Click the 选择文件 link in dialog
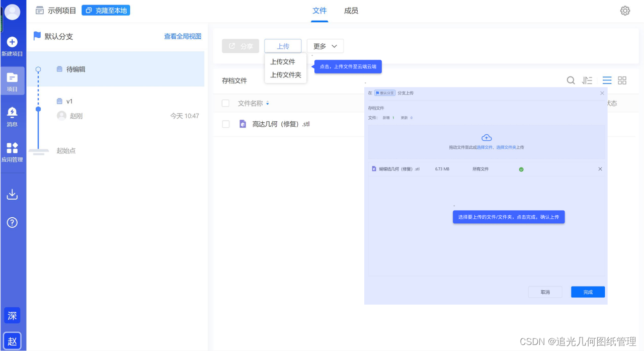 click(x=485, y=147)
